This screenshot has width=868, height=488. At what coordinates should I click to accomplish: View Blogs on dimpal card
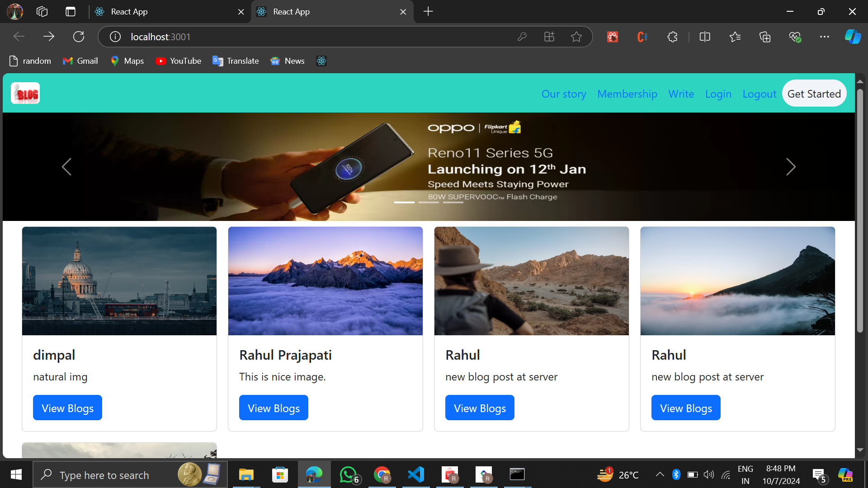click(67, 408)
